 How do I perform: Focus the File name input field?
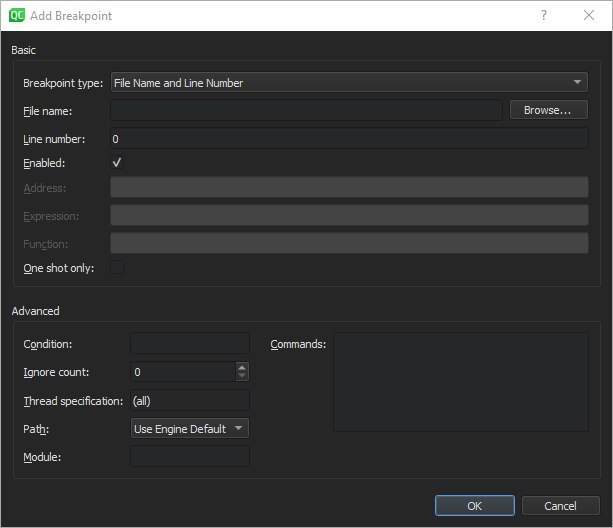(306, 111)
